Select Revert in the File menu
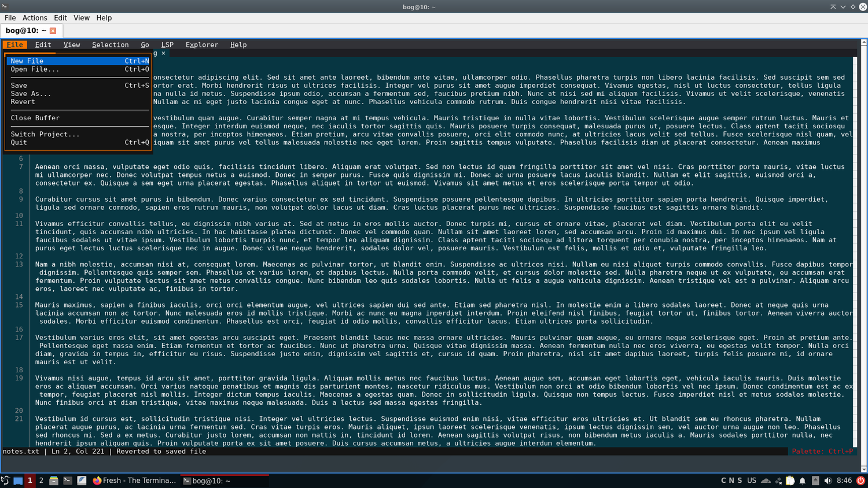868x488 pixels. 79,101
